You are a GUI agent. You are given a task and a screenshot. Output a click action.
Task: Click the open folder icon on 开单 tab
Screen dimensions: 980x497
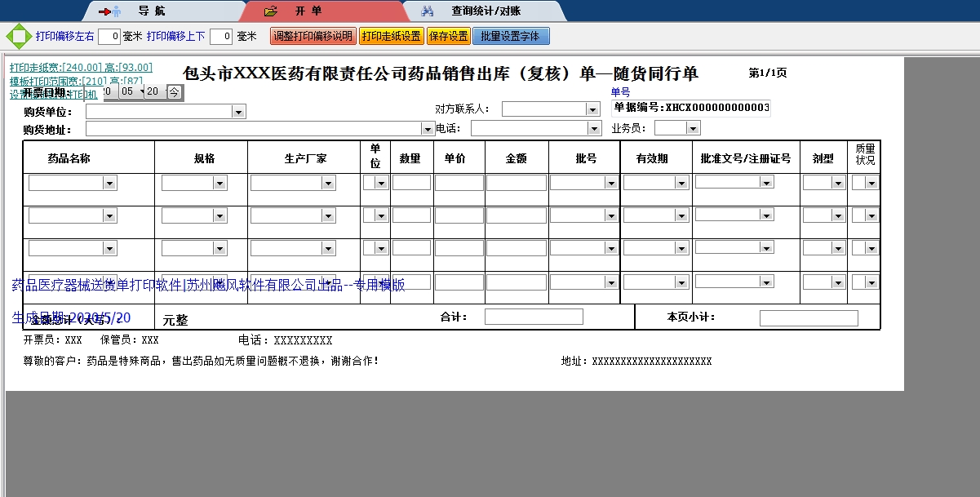271,11
